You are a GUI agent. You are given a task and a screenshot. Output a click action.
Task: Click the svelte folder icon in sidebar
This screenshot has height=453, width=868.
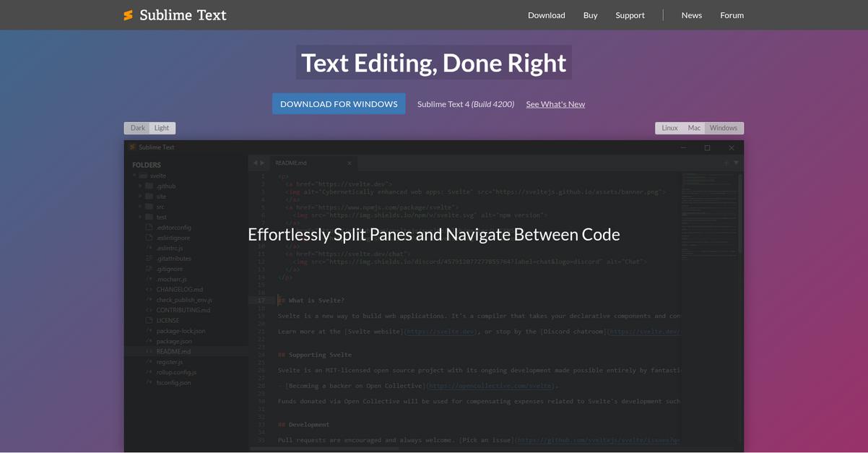143,176
